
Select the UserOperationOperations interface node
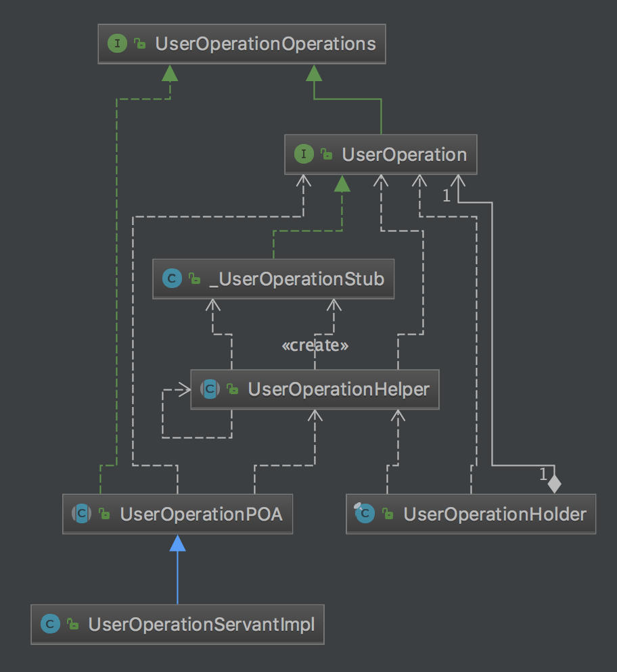(242, 44)
